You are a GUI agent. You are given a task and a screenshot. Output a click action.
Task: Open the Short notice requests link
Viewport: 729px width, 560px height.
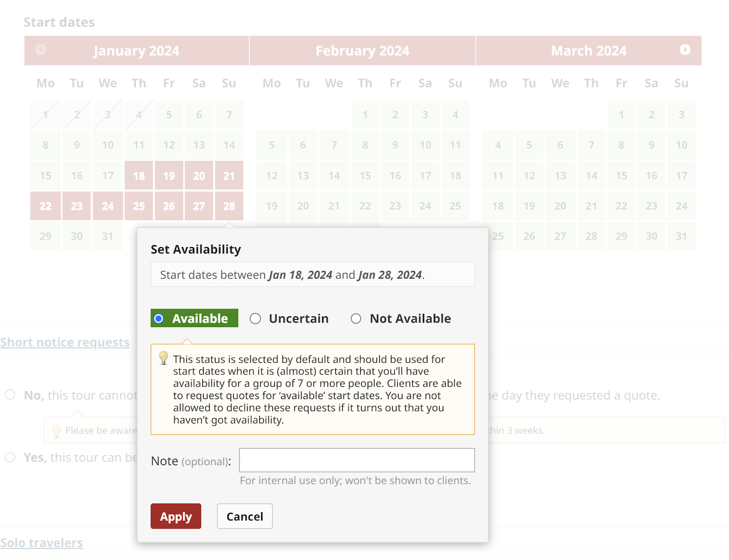(x=65, y=342)
